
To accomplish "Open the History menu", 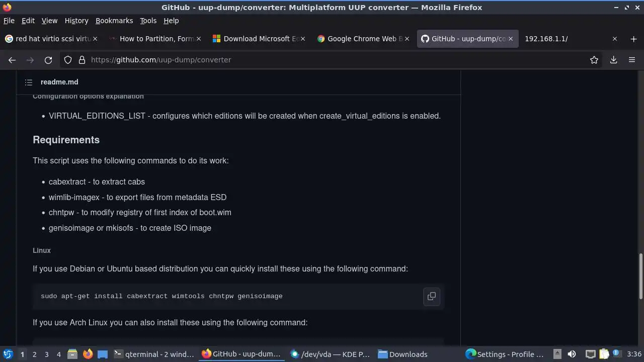I will (76, 21).
